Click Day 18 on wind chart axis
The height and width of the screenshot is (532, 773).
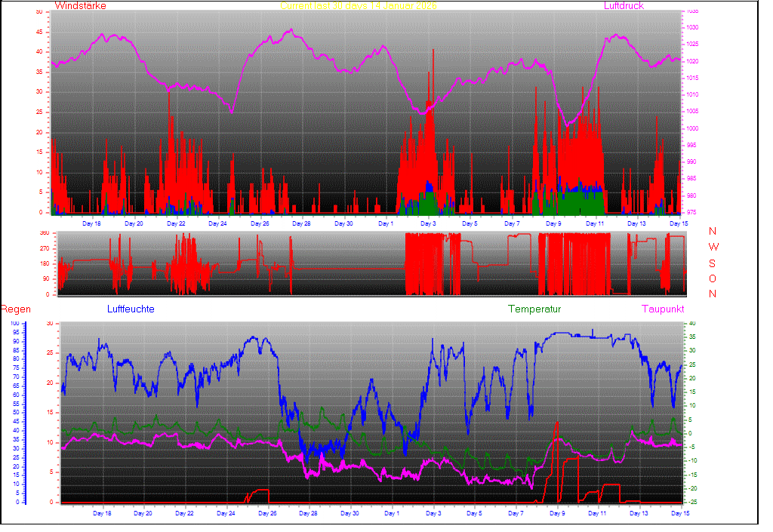tap(92, 224)
